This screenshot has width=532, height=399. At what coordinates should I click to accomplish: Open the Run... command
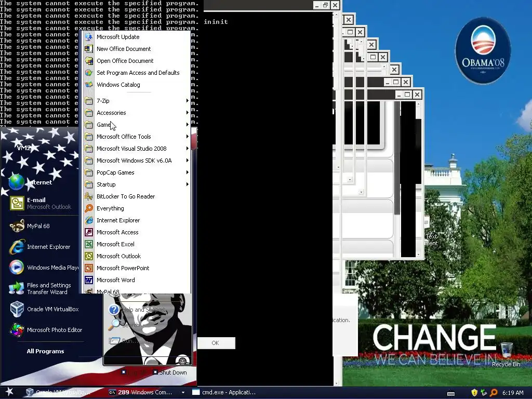click(124, 341)
